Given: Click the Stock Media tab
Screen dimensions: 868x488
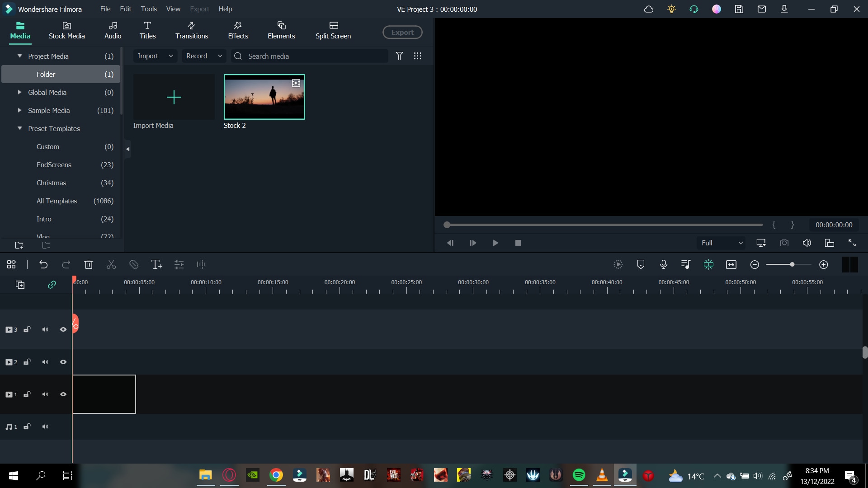Looking at the screenshot, I should click(67, 30).
